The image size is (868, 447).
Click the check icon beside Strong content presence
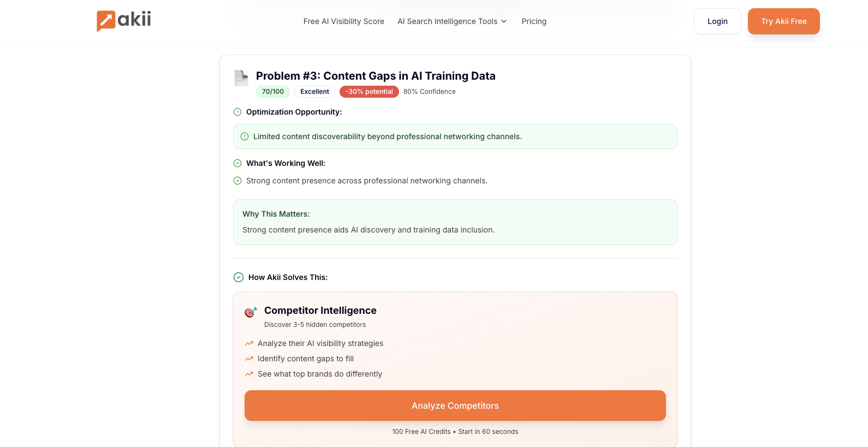coord(237,181)
